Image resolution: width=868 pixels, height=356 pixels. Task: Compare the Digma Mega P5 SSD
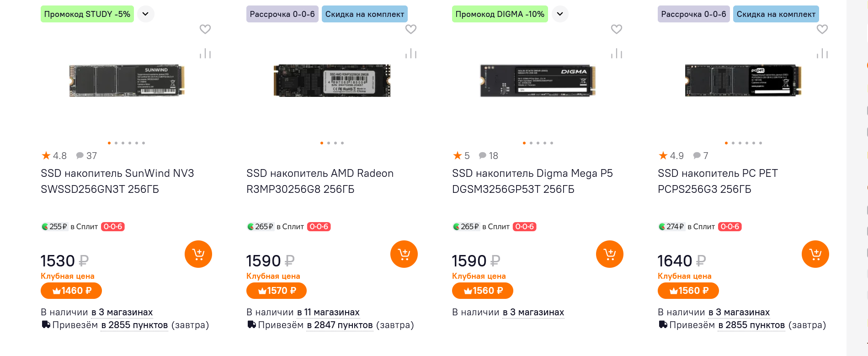[x=617, y=53]
